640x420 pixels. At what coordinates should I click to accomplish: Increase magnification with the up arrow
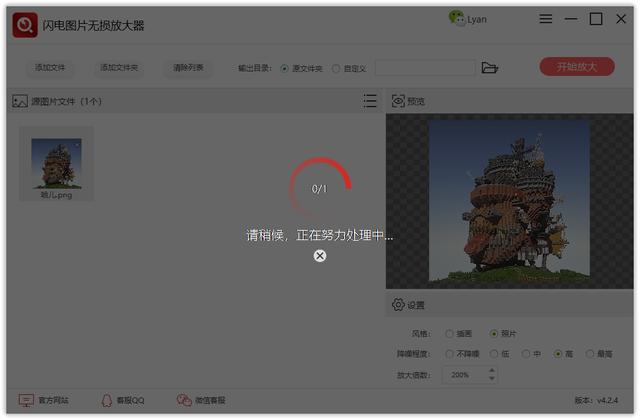492,371
